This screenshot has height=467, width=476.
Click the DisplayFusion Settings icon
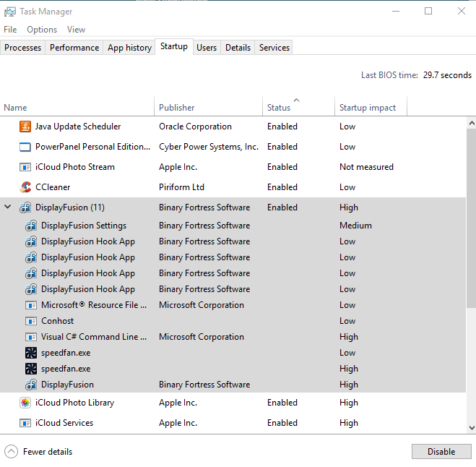(31, 226)
